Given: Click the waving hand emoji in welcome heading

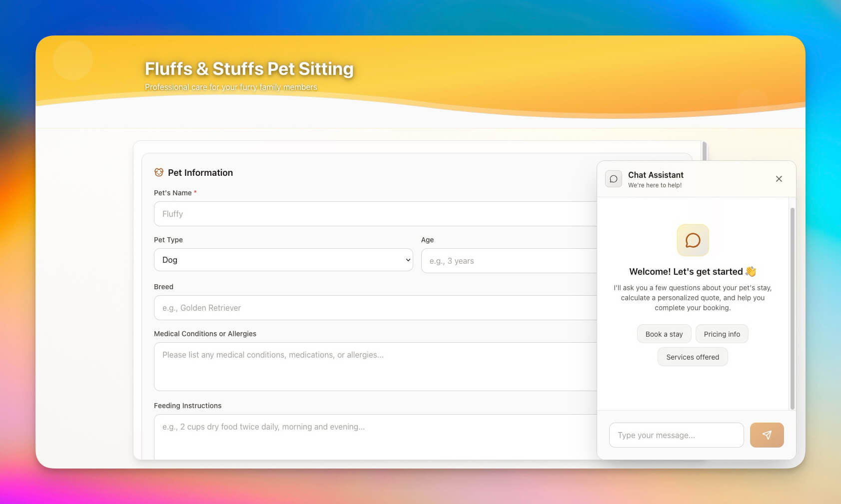Looking at the screenshot, I should (751, 271).
